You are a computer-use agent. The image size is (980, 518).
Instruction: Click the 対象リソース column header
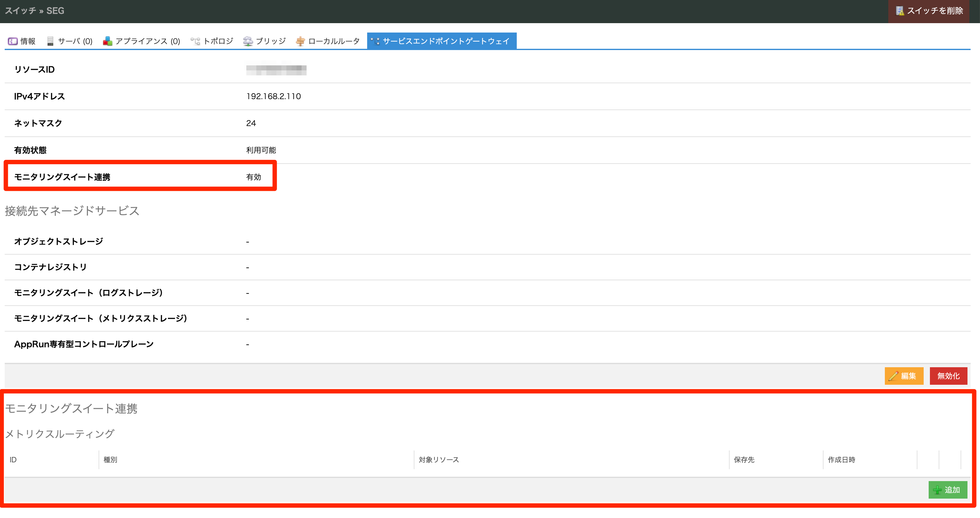pyautogui.click(x=439, y=460)
